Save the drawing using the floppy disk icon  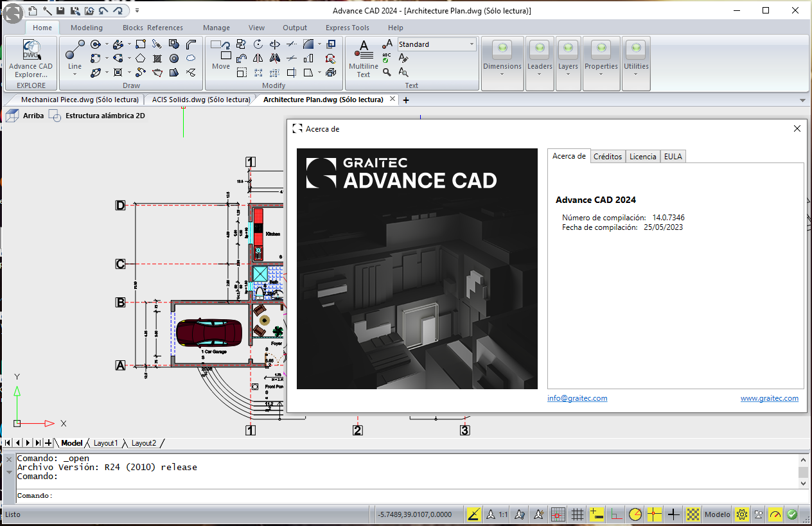[x=60, y=11]
